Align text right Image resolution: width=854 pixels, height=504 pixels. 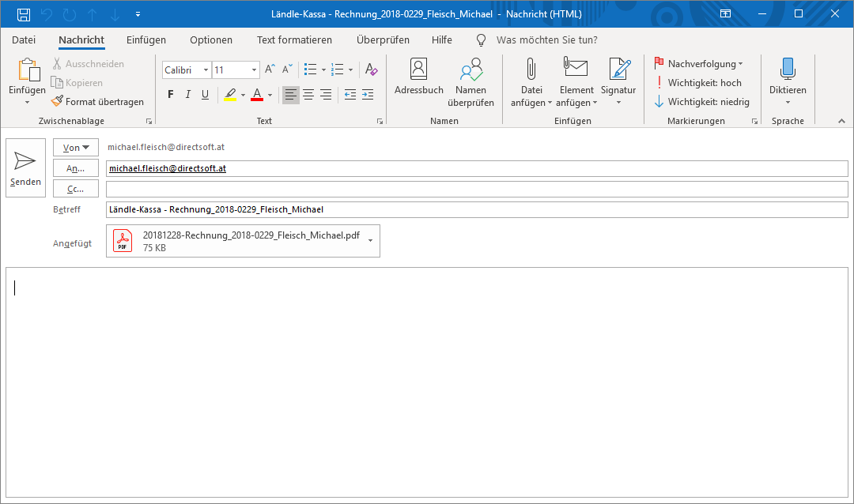coord(326,95)
